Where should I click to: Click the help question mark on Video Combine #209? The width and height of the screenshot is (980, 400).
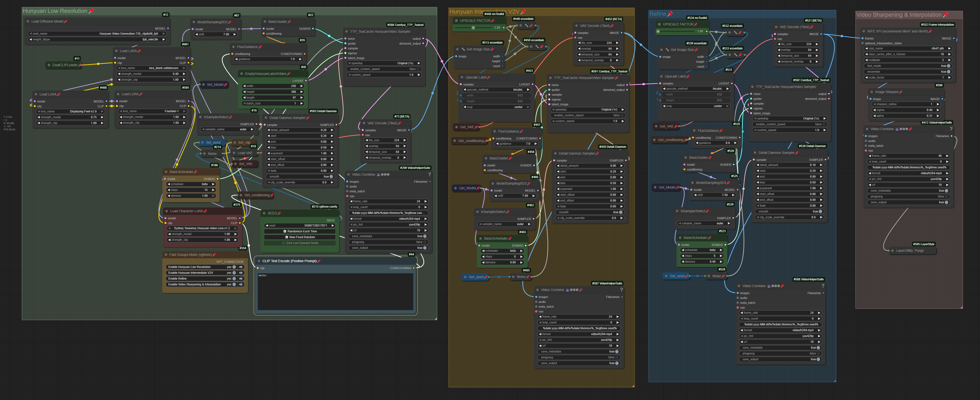[429, 174]
